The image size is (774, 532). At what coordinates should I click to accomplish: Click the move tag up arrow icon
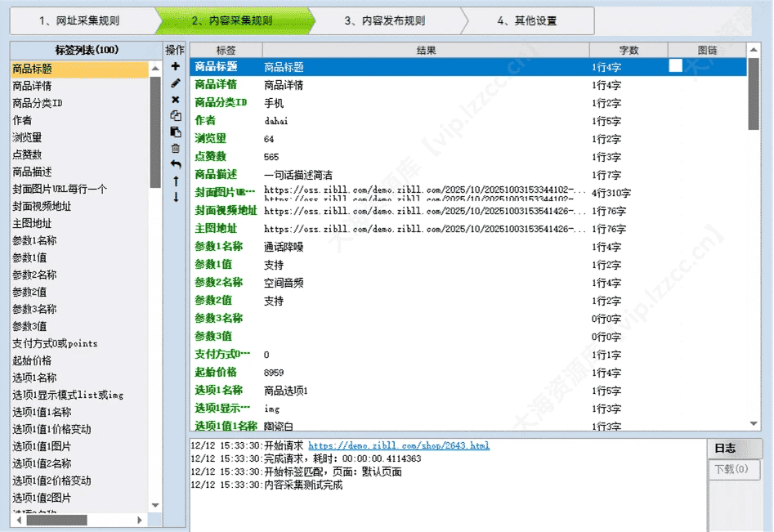(176, 181)
